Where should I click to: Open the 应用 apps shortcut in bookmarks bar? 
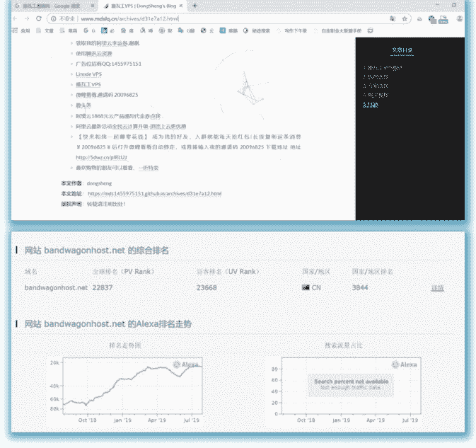[21, 31]
